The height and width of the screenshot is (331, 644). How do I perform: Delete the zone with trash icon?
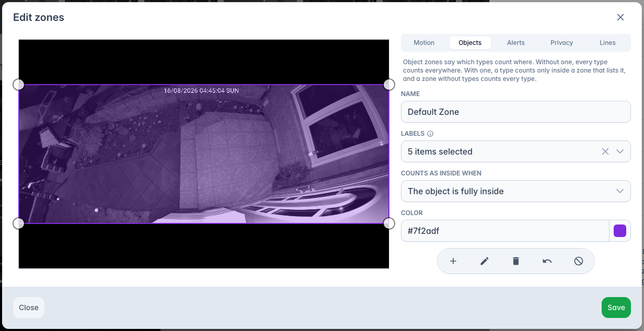coord(516,261)
